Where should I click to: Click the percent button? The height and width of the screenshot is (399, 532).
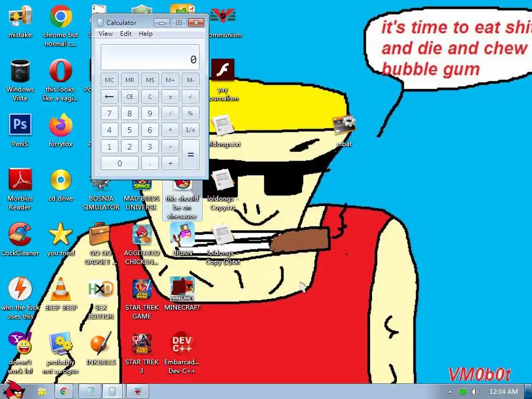pos(191,113)
